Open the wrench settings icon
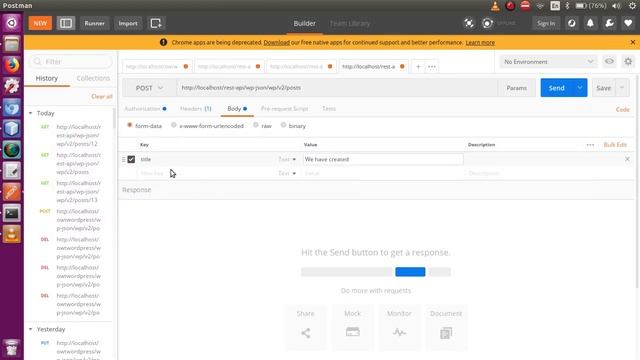The height and width of the screenshot is (360, 640). [609, 23]
